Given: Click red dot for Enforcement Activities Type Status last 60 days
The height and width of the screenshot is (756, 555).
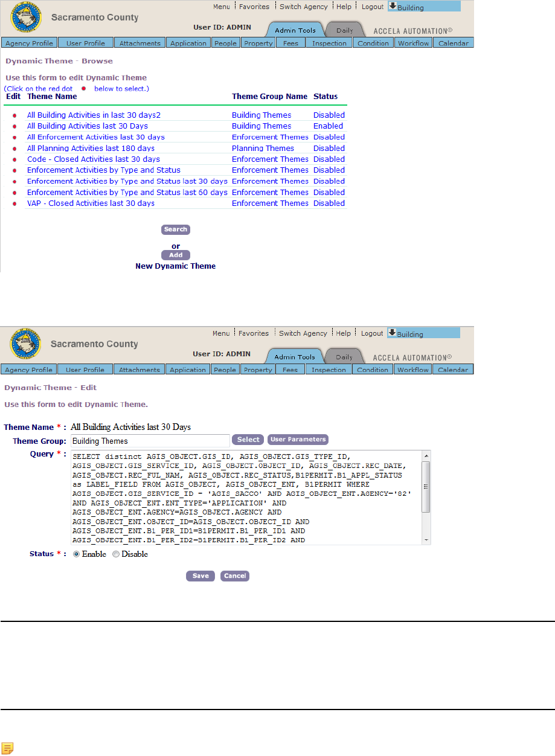Looking at the screenshot, I should pyautogui.click(x=14, y=193).
